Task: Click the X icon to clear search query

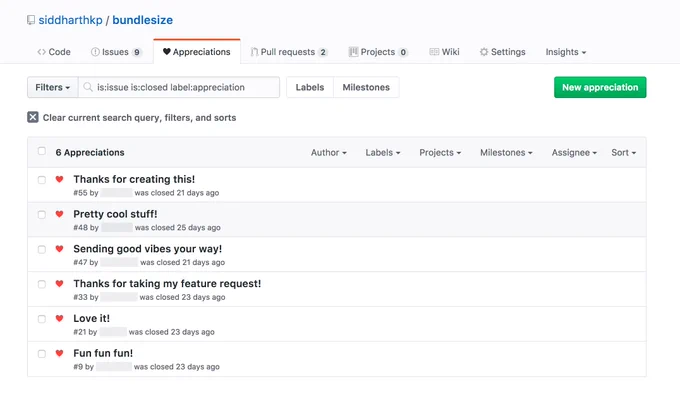Action: point(33,117)
